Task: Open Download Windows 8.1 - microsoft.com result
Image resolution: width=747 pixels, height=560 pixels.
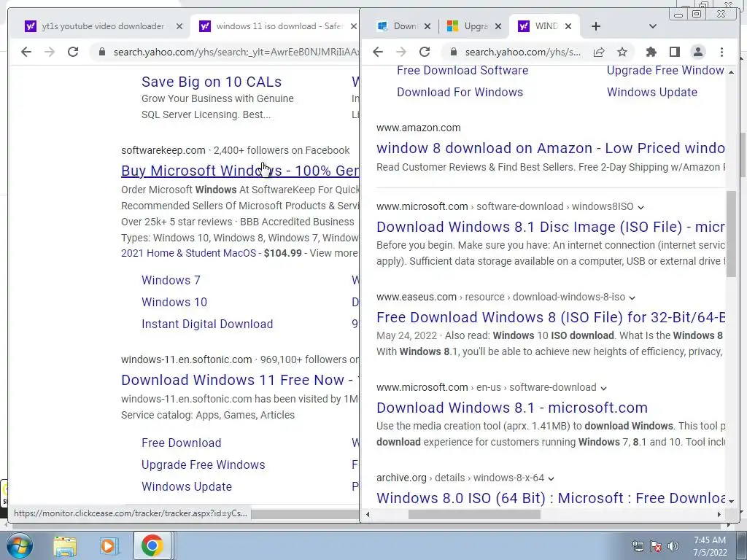Action: point(512,408)
